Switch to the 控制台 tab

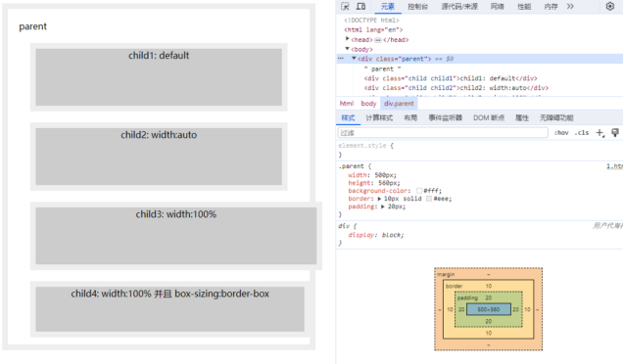pos(418,6)
